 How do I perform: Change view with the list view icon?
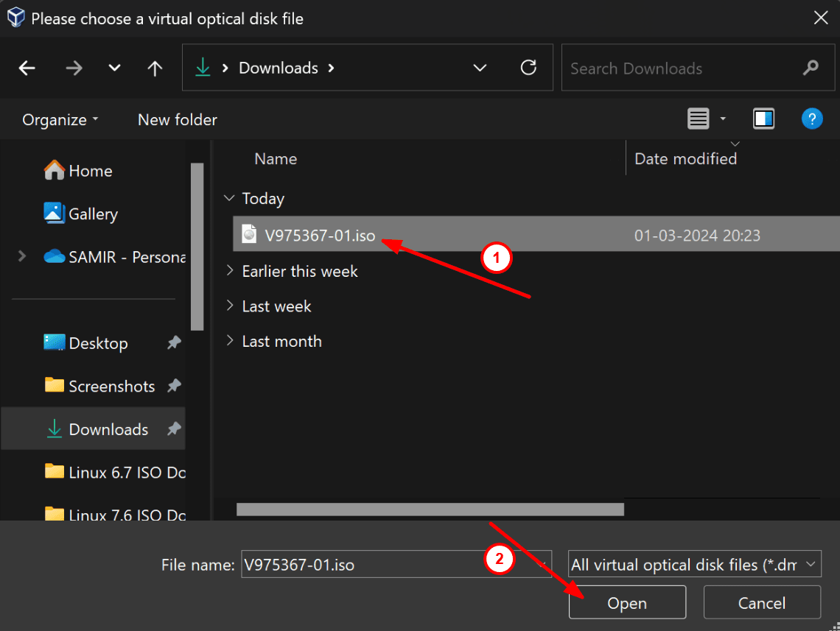[698, 119]
